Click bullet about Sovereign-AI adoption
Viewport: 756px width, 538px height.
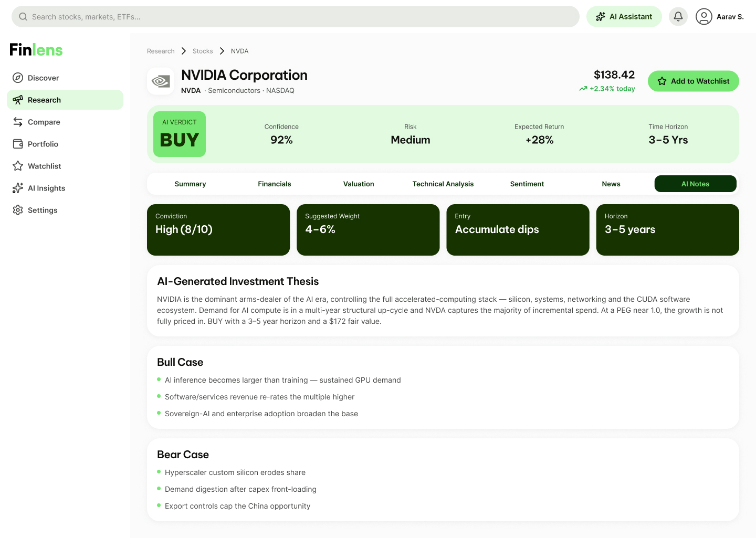[261, 414]
